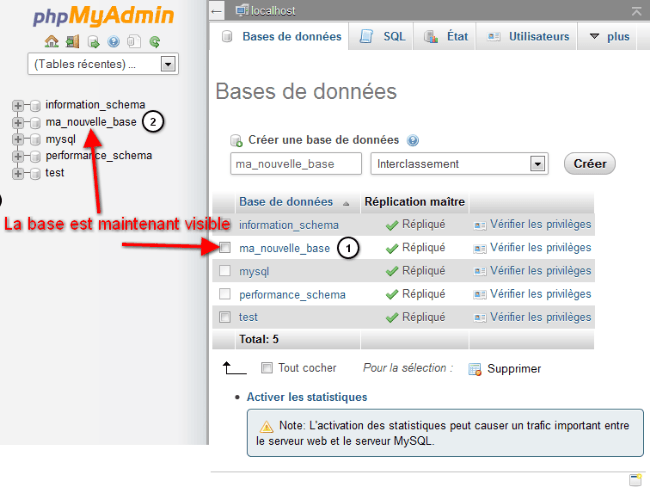The image size is (650, 499).
Task: Click the privileges icon in the information_schema row
Action: pyautogui.click(x=480, y=225)
